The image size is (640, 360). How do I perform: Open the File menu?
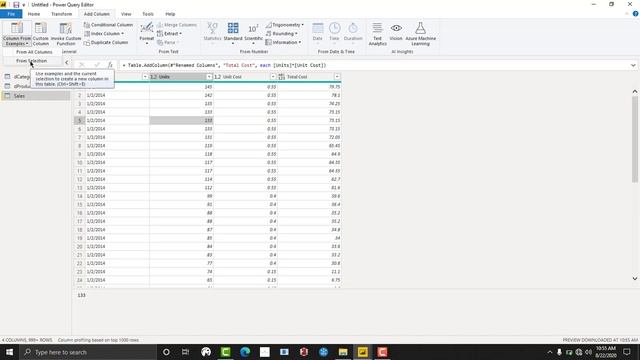(x=11, y=14)
